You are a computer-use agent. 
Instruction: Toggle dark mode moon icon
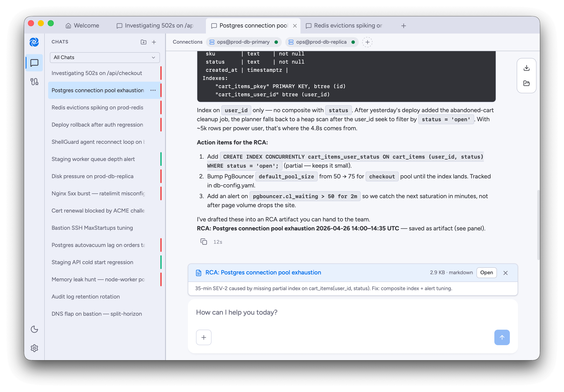click(34, 329)
